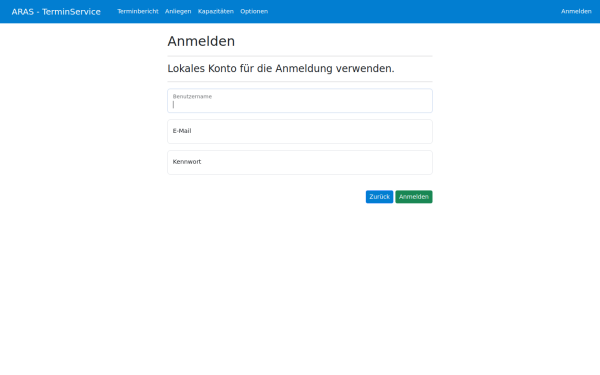Viewport: 600px width, 375px height.
Task: Click the blue Zurück button
Action: tap(379, 197)
